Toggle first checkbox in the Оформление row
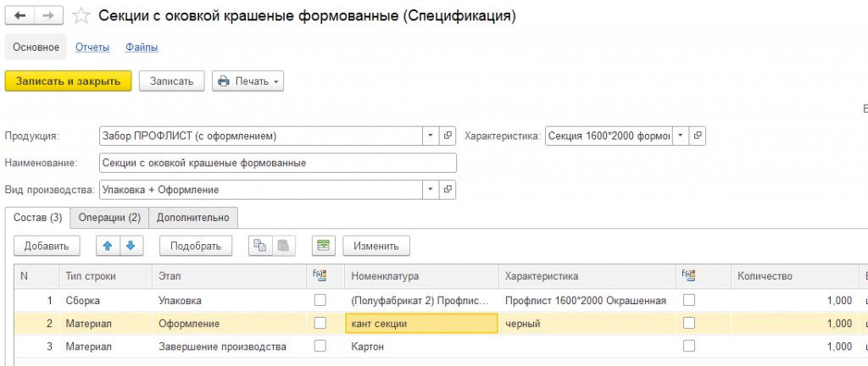Image resolution: width=868 pixels, height=366 pixels. [x=320, y=324]
